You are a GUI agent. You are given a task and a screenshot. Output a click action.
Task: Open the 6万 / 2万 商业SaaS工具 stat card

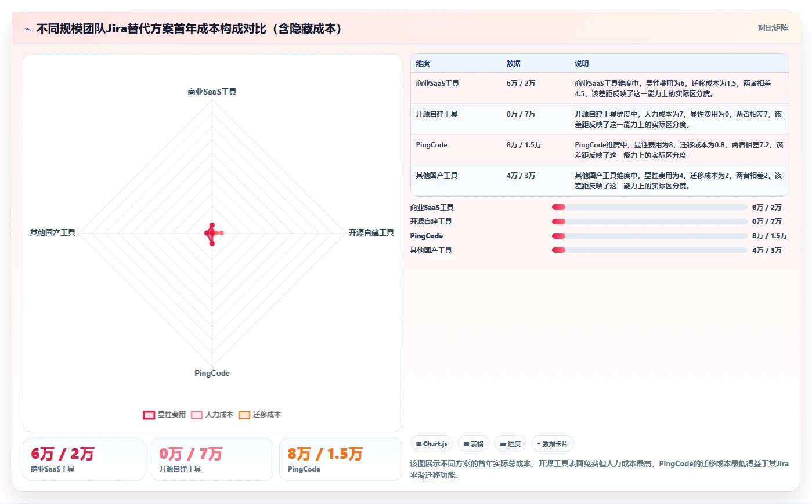[84, 459]
